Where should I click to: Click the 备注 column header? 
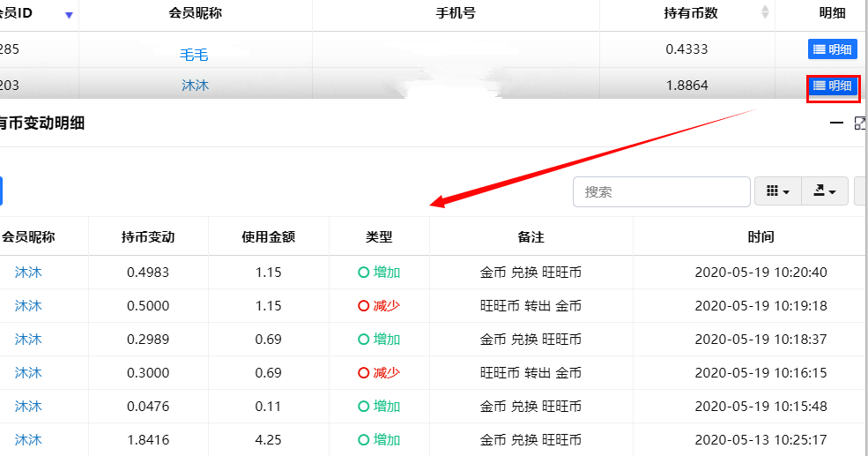pyautogui.click(x=530, y=237)
